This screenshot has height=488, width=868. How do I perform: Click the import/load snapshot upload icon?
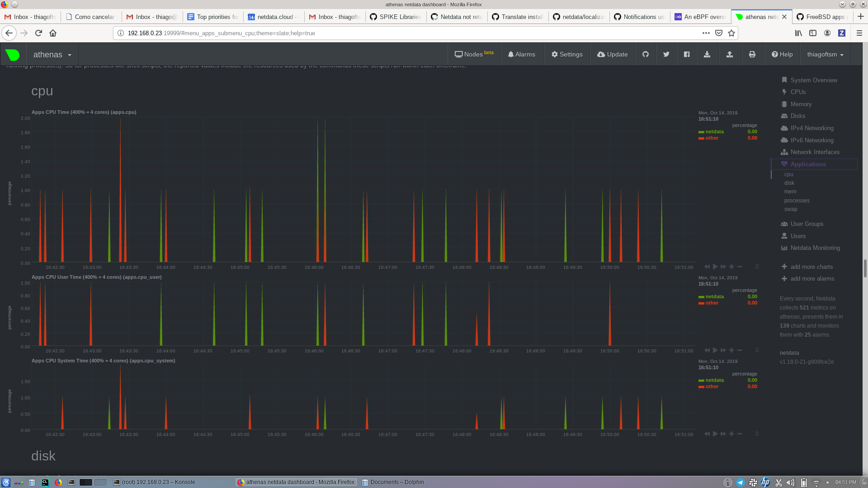[730, 54]
